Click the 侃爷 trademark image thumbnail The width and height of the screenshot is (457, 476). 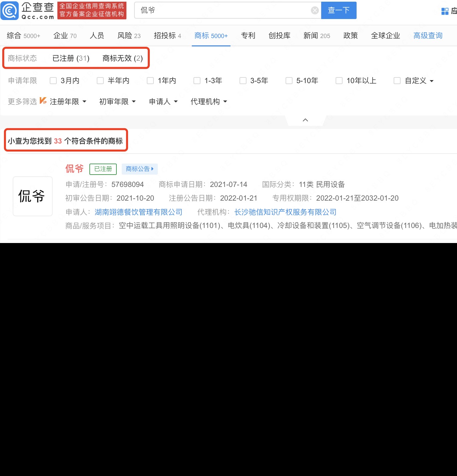[x=33, y=196]
